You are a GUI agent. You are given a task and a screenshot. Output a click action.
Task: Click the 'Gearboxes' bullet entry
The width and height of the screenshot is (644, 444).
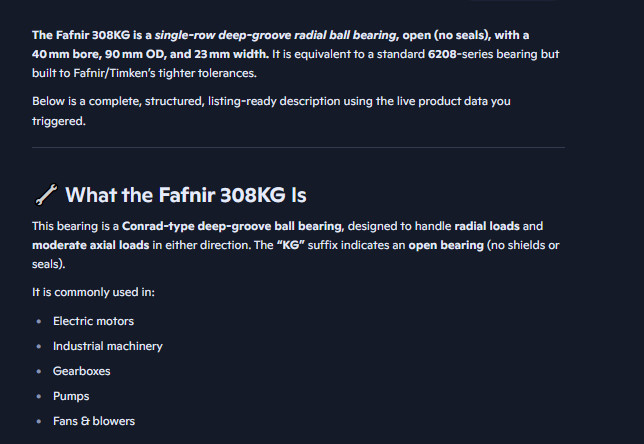pos(82,371)
